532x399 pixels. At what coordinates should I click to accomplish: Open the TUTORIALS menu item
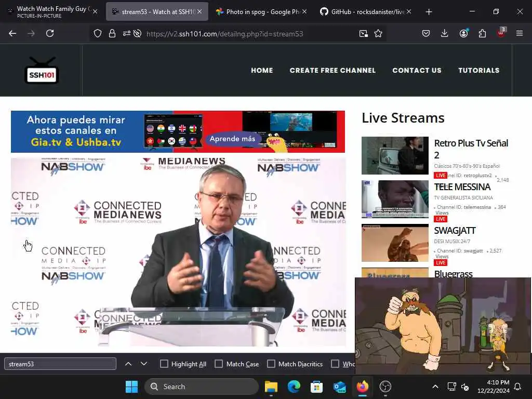click(x=478, y=70)
